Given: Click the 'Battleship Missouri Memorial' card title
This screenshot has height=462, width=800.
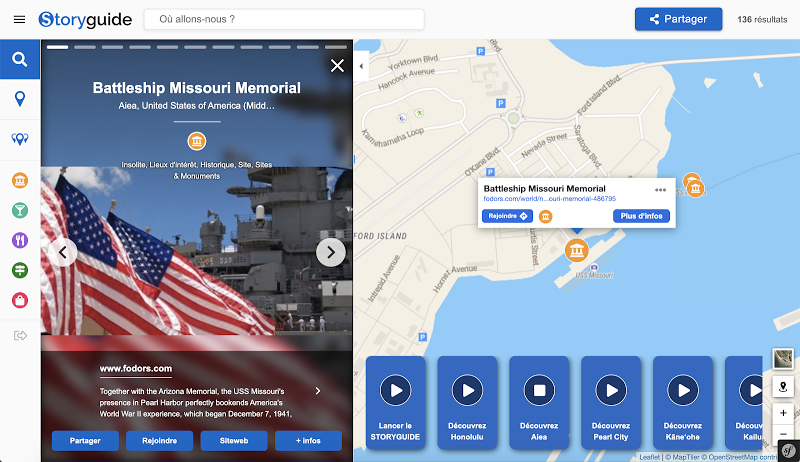Looking at the screenshot, I should click(197, 88).
